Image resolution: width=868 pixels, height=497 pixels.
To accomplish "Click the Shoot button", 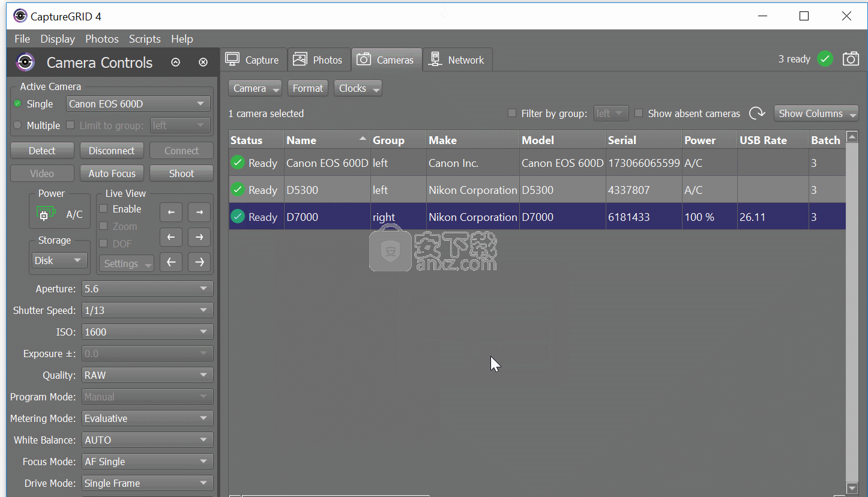I will [181, 173].
